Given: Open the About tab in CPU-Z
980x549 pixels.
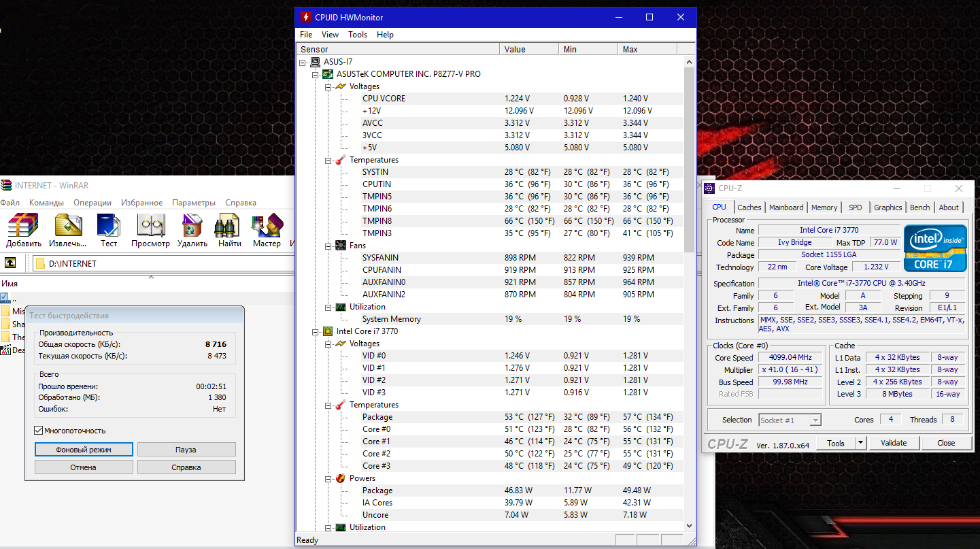Looking at the screenshot, I should [x=949, y=207].
